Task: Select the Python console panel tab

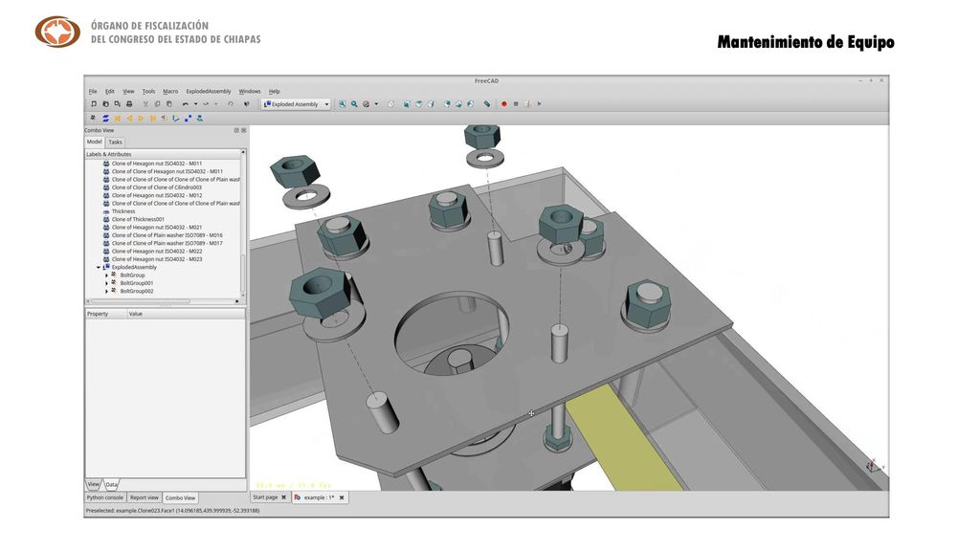Action: [105, 497]
